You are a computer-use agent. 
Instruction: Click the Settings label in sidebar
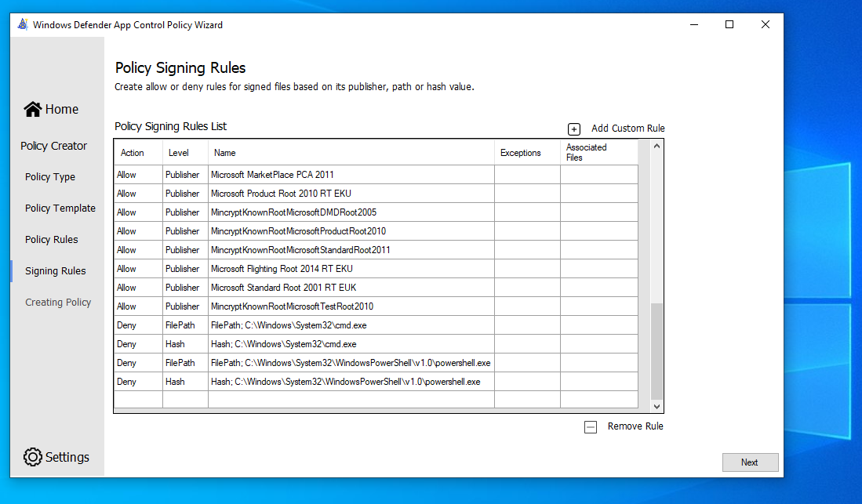click(67, 457)
